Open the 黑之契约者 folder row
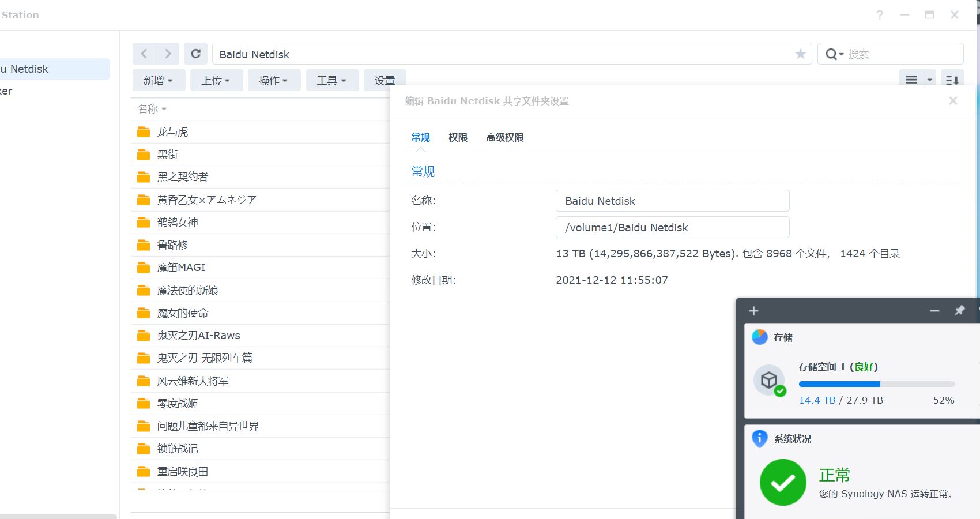The width and height of the screenshot is (980, 519). [261, 177]
